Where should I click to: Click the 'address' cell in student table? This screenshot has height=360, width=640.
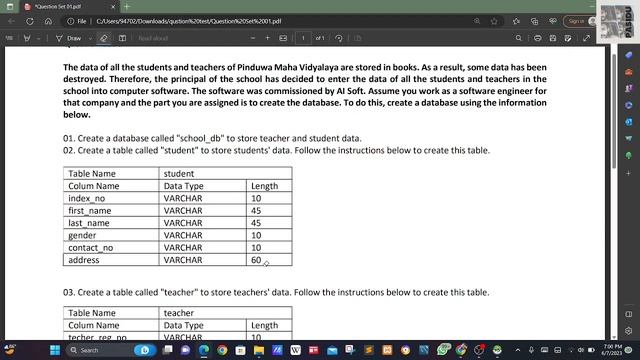pos(111,260)
